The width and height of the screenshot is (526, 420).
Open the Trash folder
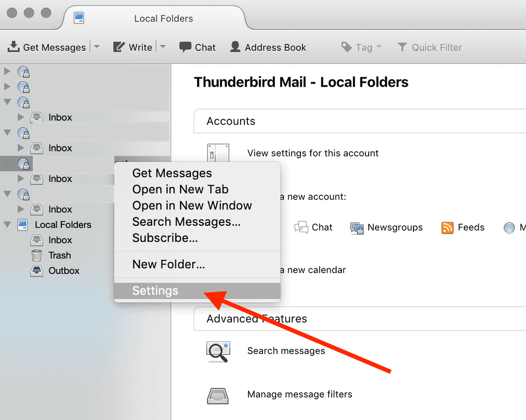pyautogui.click(x=60, y=256)
